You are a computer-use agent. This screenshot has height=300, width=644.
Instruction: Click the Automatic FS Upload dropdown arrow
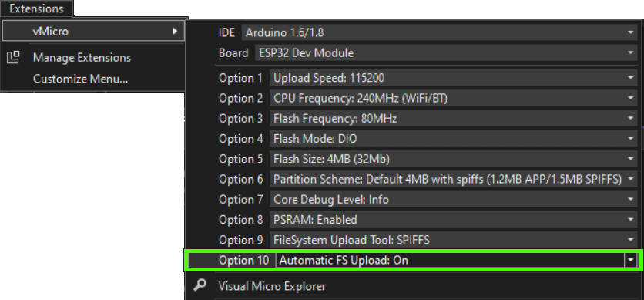click(x=630, y=260)
